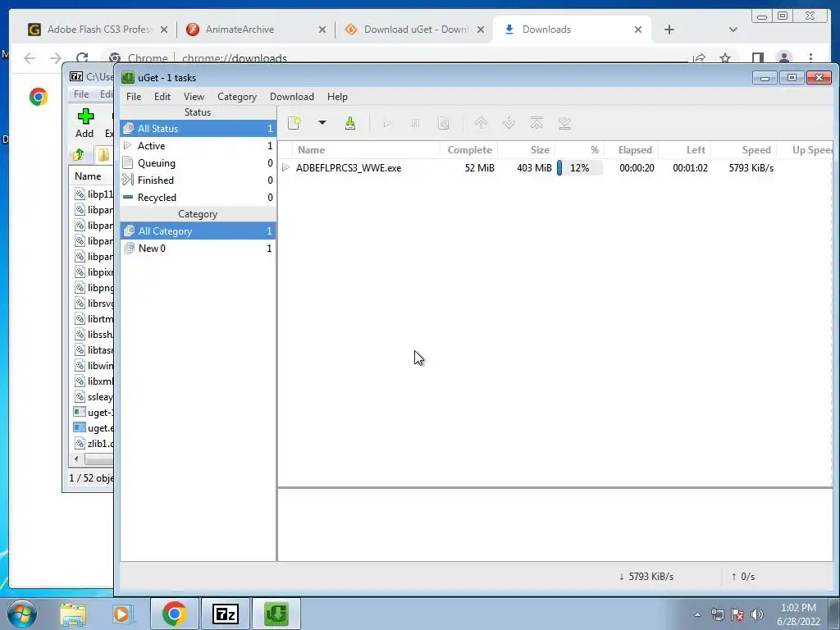The width and height of the screenshot is (840, 630).
Task: Open the Download menu in uGet
Action: point(292,97)
